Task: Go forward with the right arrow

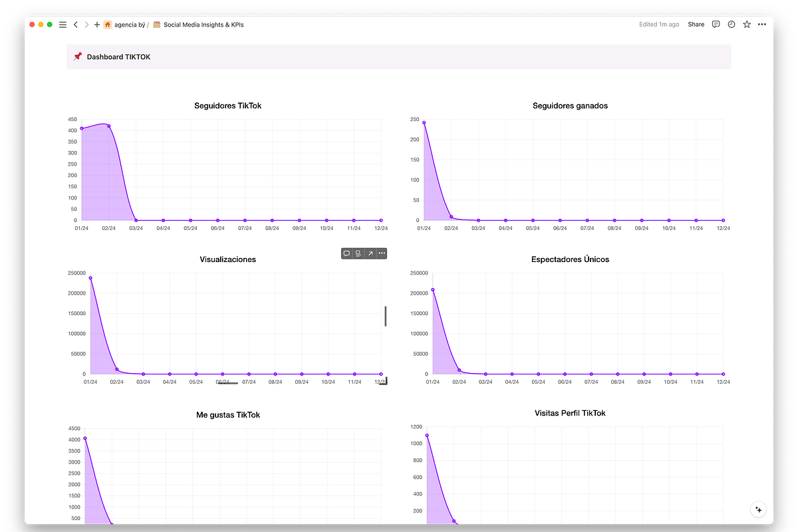Action: (x=86, y=25)
